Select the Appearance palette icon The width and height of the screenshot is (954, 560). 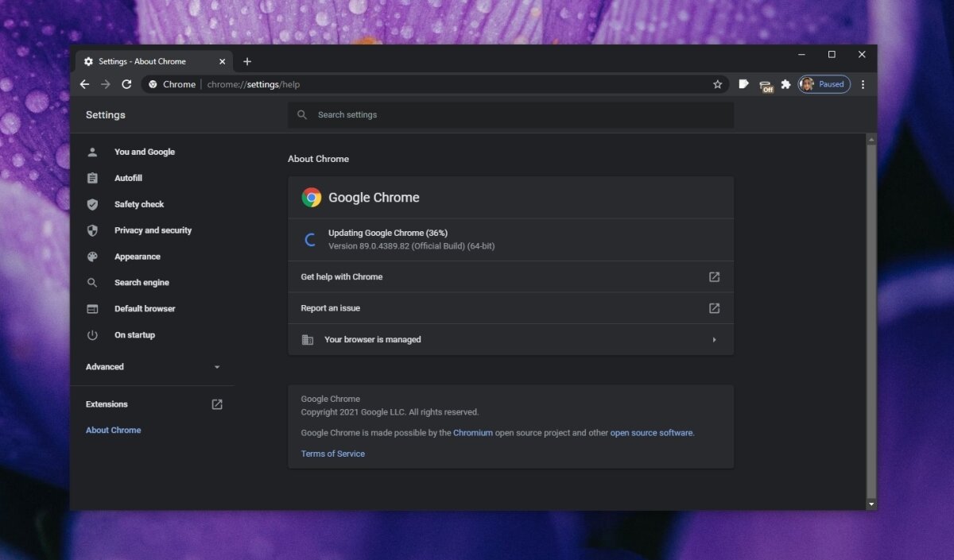92,256
